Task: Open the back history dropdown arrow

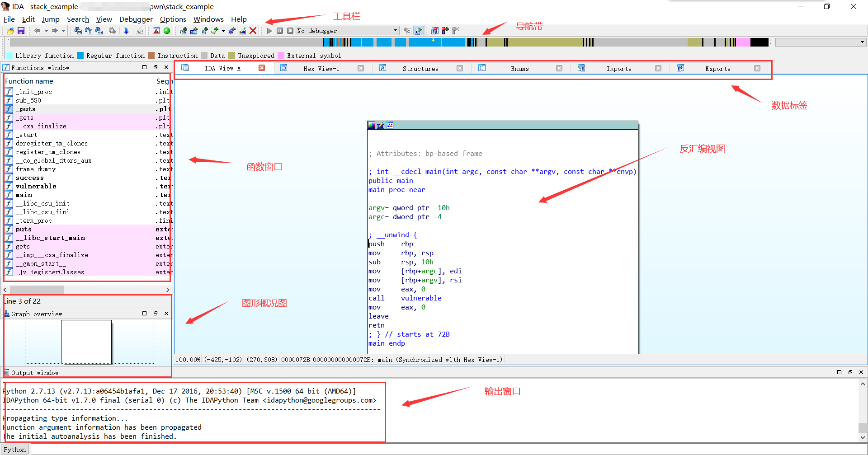Action: 46,31
